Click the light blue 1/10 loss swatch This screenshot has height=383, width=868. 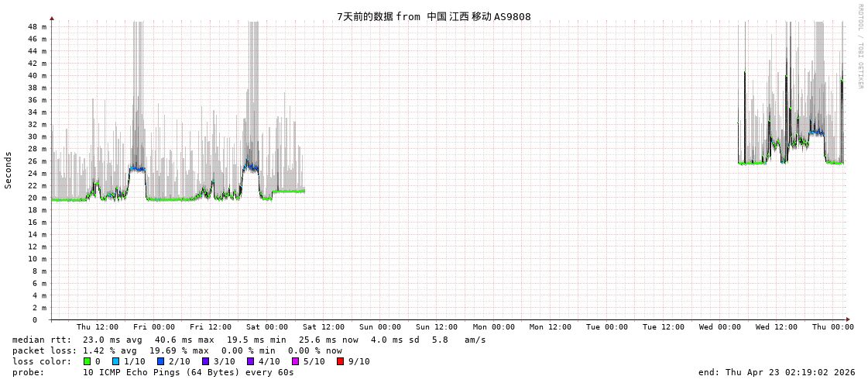(x=116, y=361)
